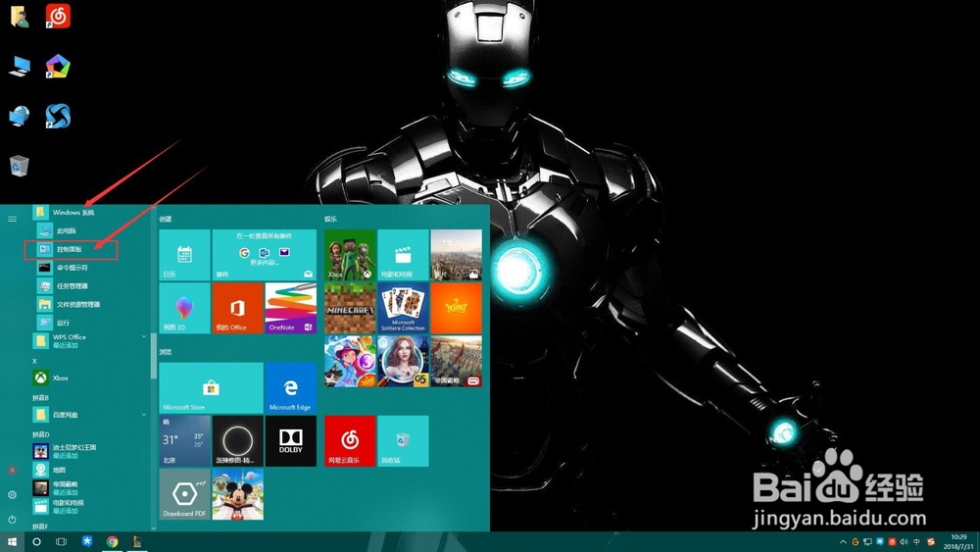Open Chrome from the taskbar

point(113,542)
